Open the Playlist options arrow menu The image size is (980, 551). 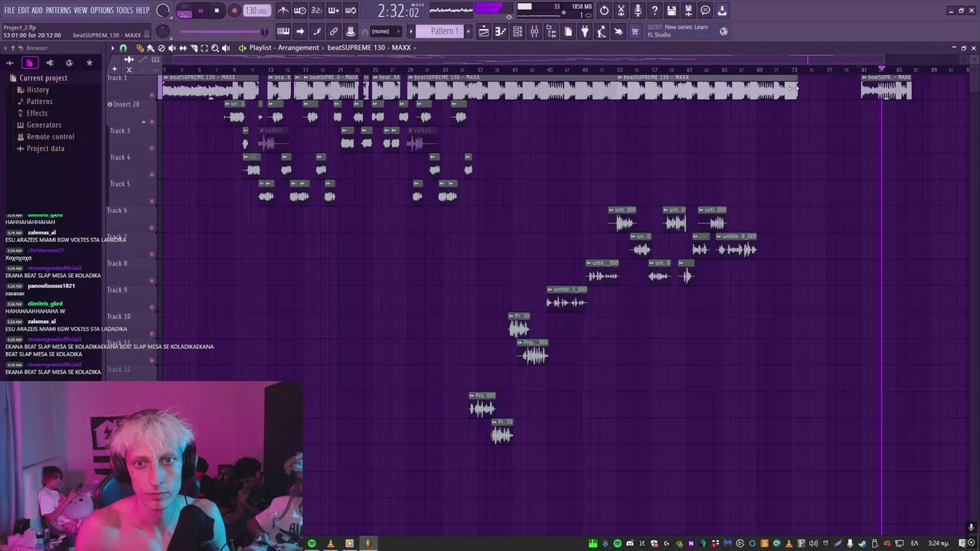point(113,48)
